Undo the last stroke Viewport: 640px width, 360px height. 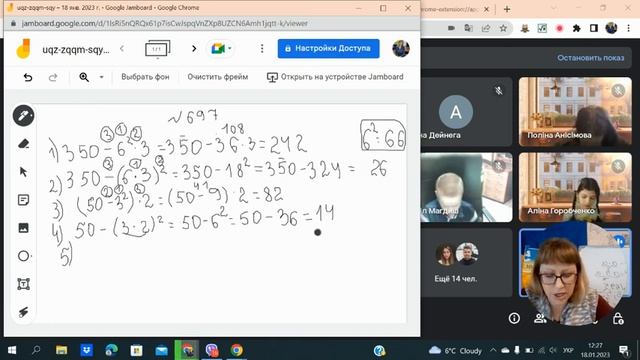(28, 77)
